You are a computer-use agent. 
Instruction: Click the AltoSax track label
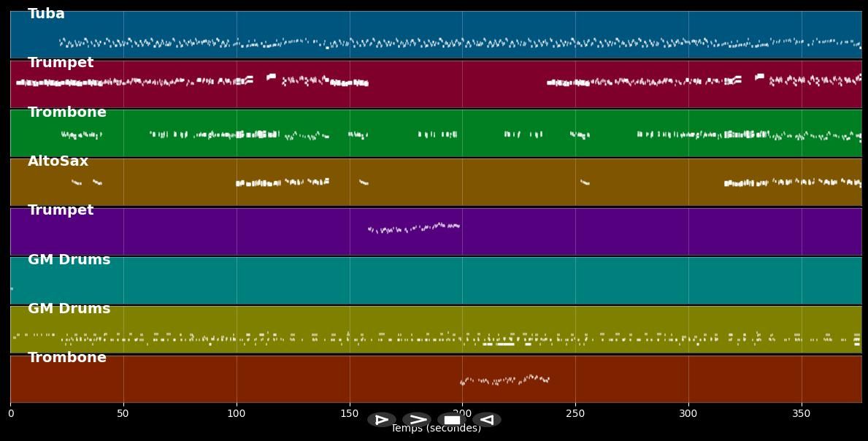tap(58, 161)
